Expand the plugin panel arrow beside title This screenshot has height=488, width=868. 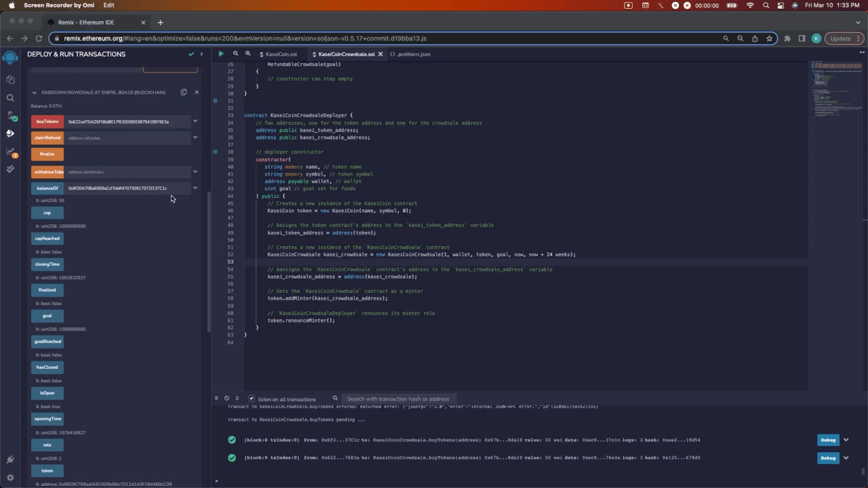click(201, 54)
